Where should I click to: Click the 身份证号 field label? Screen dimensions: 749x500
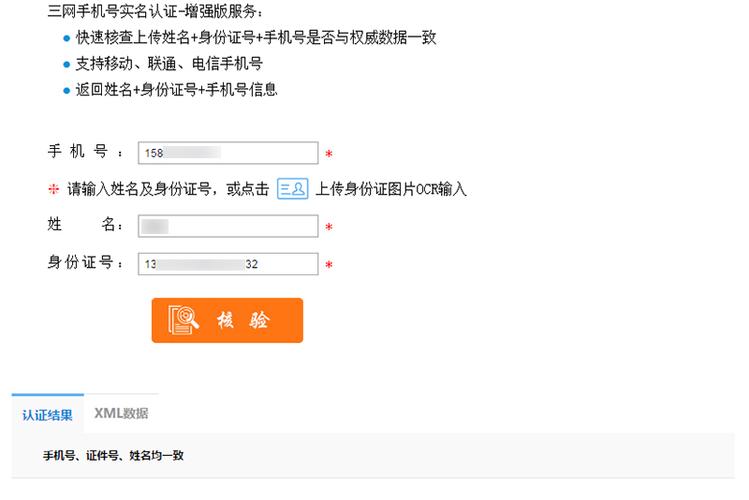85,262
